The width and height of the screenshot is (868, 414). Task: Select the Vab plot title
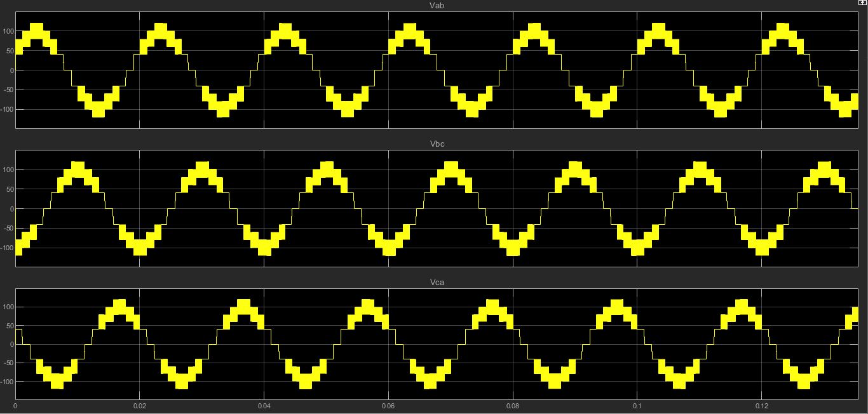[x=437, y=6]
